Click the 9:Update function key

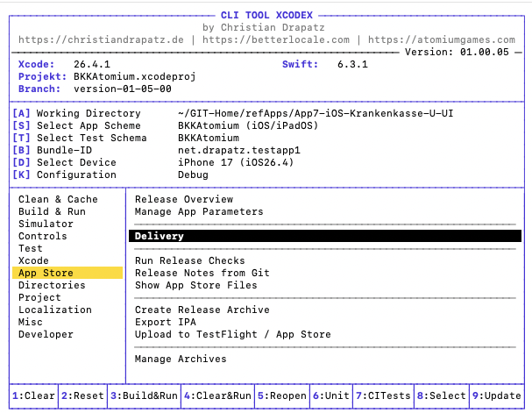coord(497,395)
